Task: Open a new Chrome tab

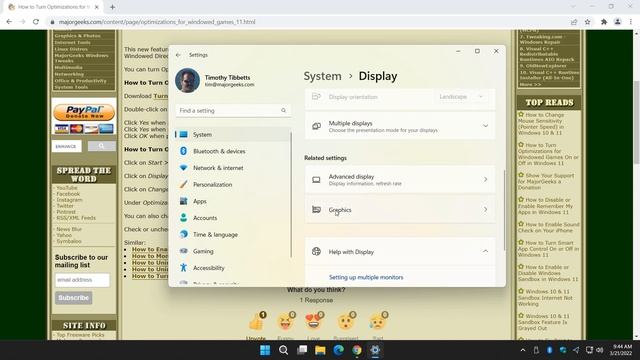Action: coord(112,7)
